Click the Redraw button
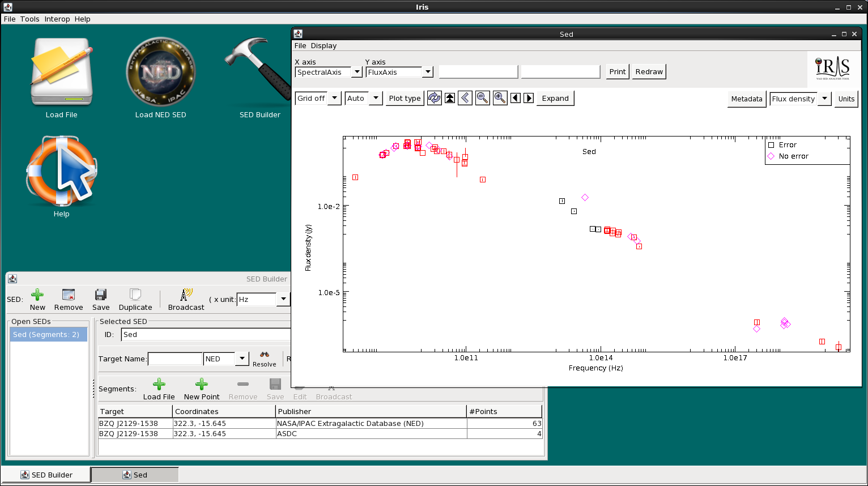 pyautogui.click(x=649, y=71)
